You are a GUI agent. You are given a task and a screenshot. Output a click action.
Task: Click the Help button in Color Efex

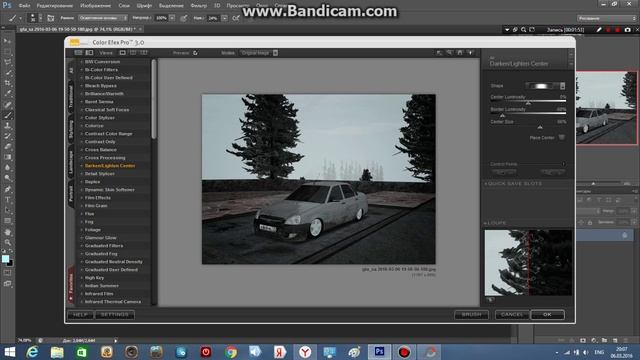80,314
